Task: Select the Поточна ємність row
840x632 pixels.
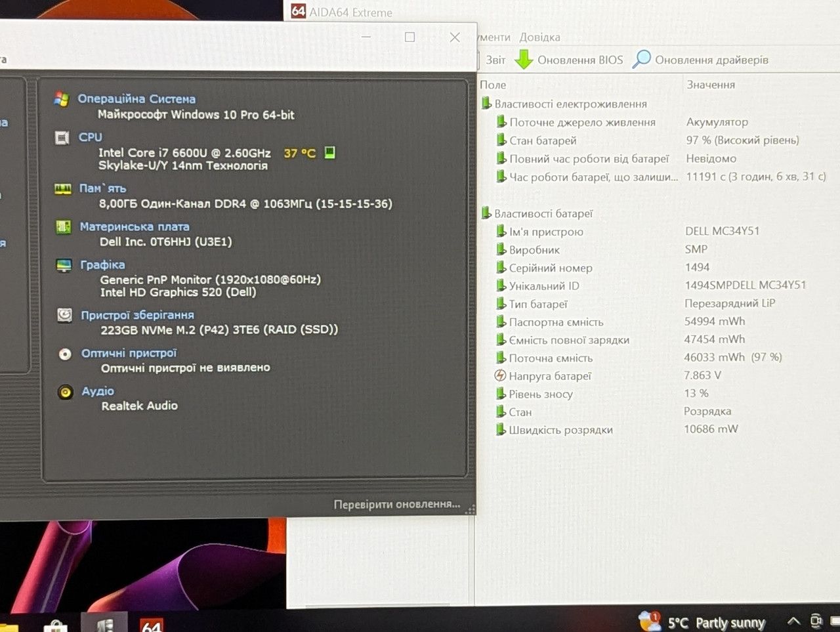Action: (658, 358)
